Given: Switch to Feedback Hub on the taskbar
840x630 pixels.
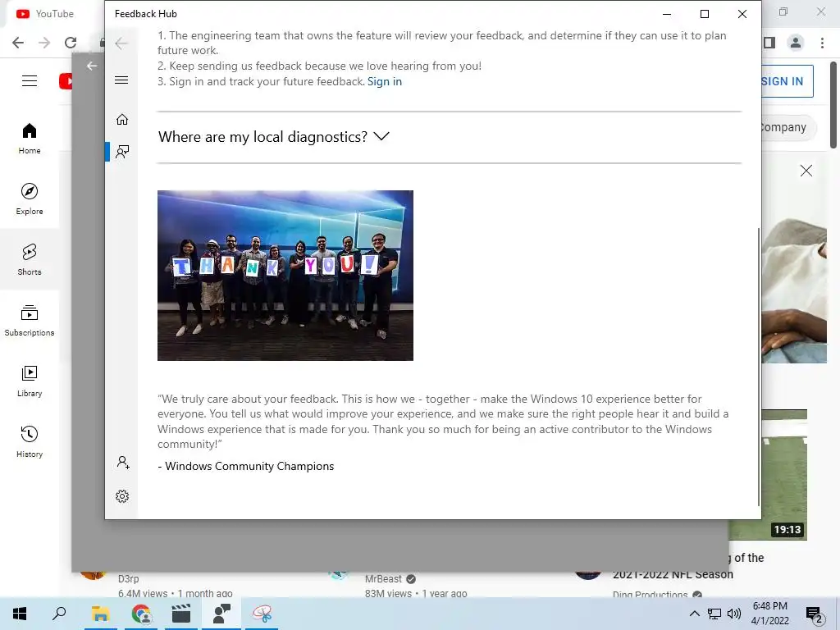Looking at the screenshot, I should click(x=221, y=614).
